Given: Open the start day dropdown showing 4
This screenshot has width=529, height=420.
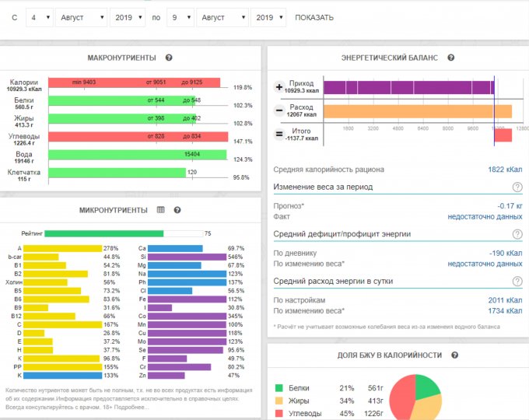Looking at the screenshot, I should pyautogui.click(x=38, y=17).
